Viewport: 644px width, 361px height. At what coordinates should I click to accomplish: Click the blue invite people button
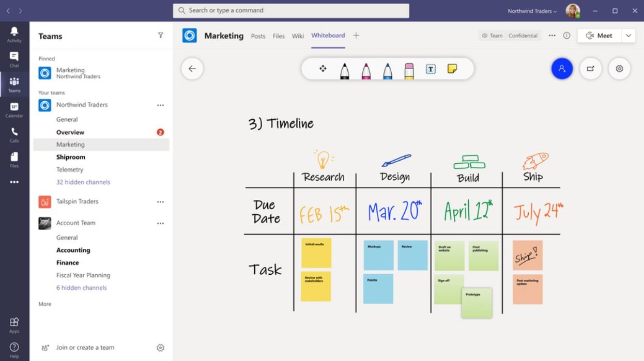pyautogui.click(x=562, y=69)
